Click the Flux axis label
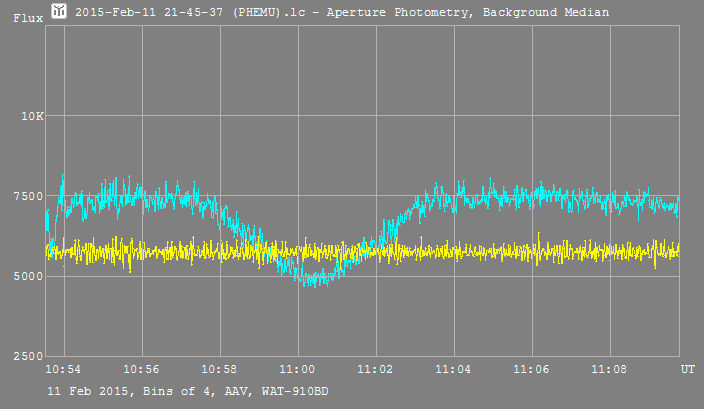Image resolution: width=704 pixels, height=409 pixels. click(26, 18)
